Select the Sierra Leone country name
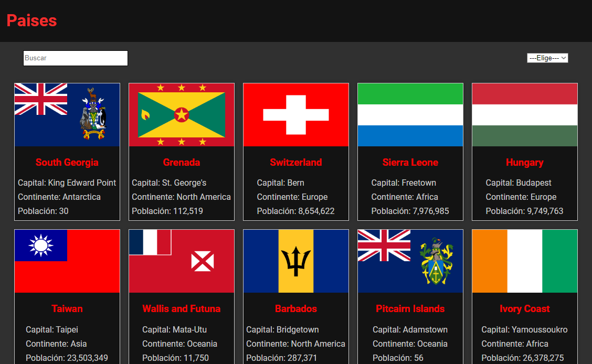Image resolution: width=592 pixels, height=364 pixels. [x=410, y=163]
